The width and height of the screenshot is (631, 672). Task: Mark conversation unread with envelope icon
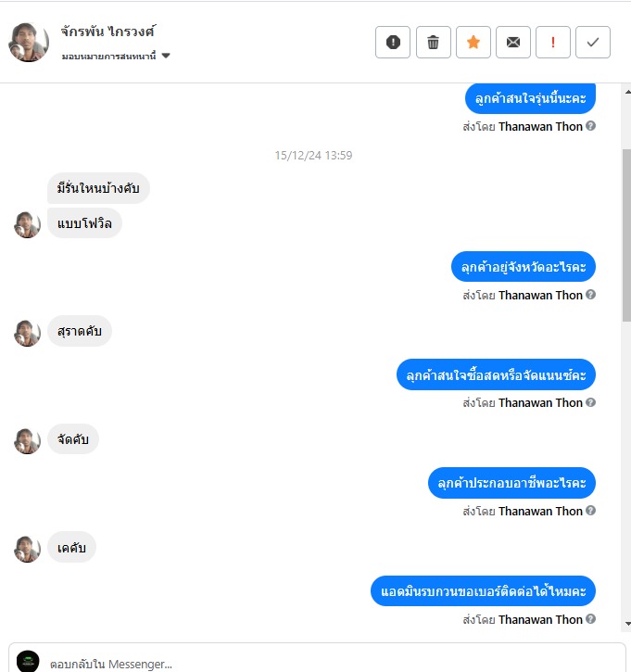click(513, 42)
